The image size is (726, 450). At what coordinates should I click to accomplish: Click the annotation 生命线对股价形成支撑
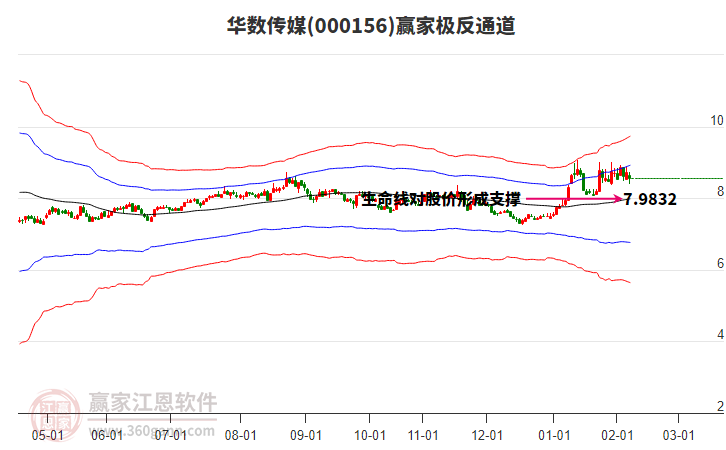click(441, 200)
